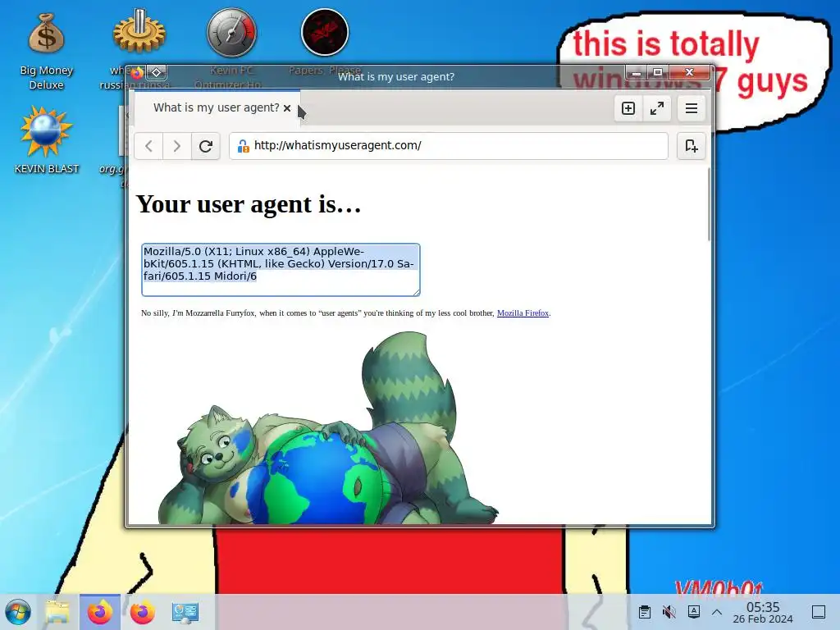Reload the page with the refresh button
This screenshot has height=630, width=840.
(206, 146)
